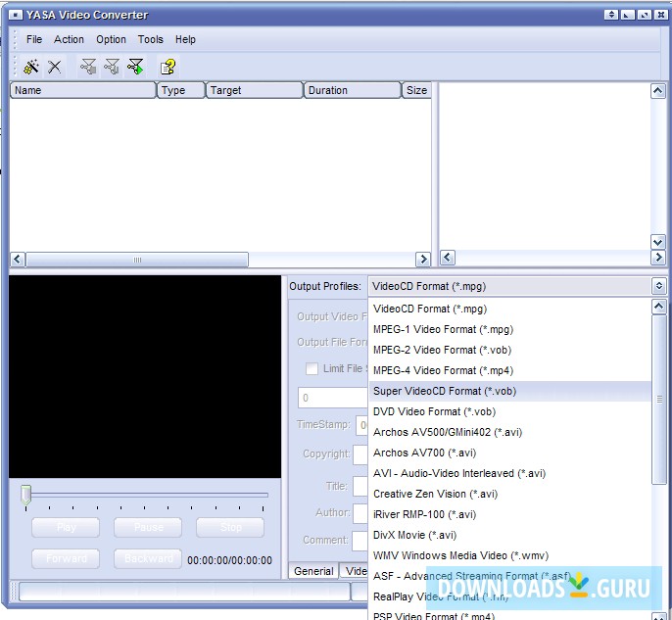
Task: Open the File menu
Action: tap(34, 39)
